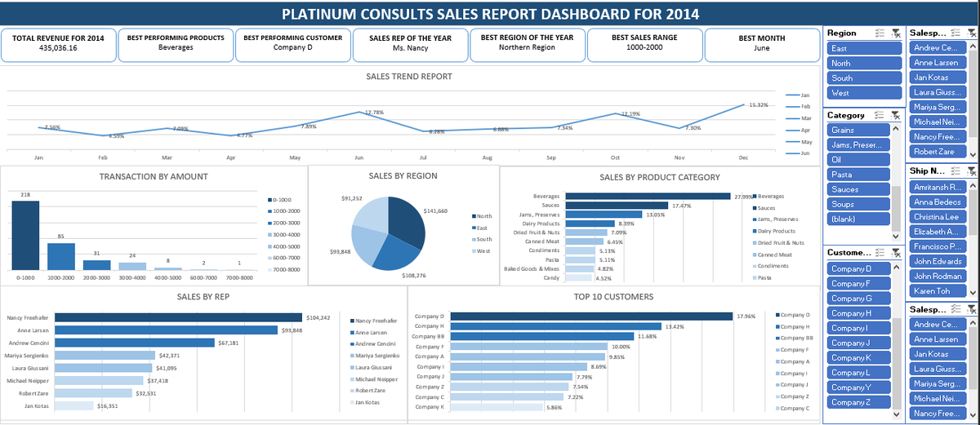Click the Best Month June card

pos(762,44)
